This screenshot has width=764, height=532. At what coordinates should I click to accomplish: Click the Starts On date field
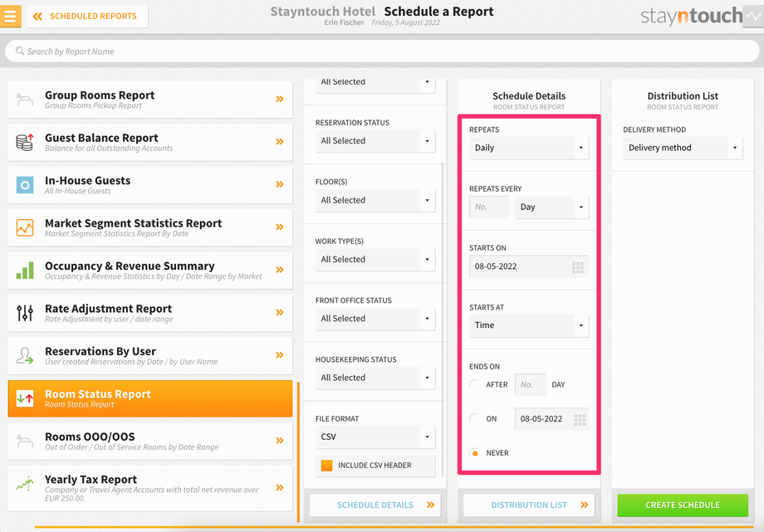(x=529, y=266)
